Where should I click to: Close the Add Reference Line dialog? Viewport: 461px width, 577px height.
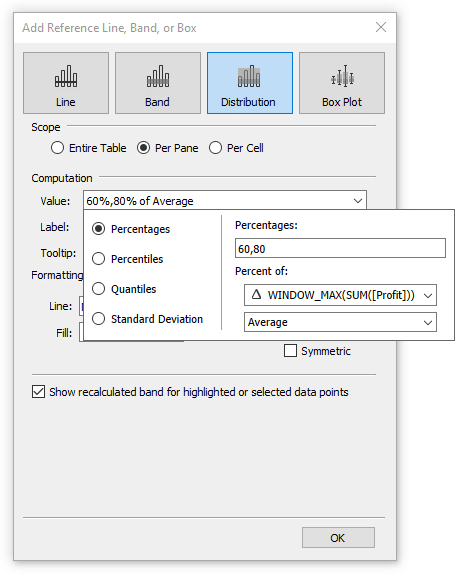(381, 27)
